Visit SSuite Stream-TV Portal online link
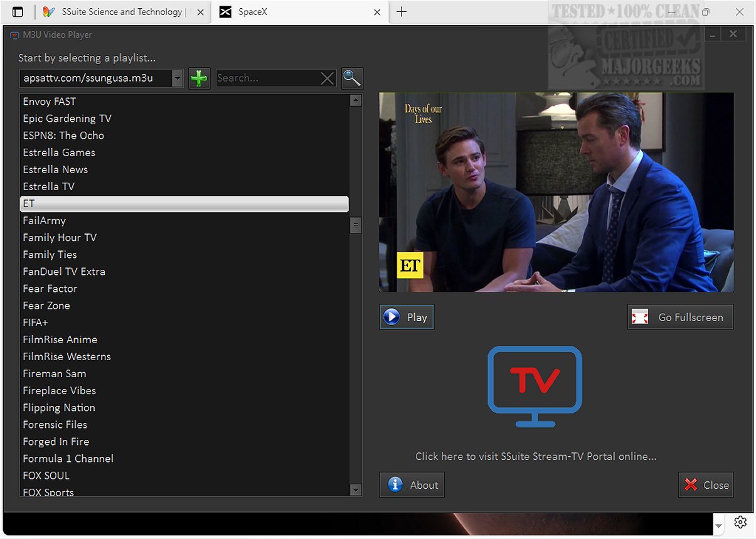The image size is (756, 539). coord(536,456)
